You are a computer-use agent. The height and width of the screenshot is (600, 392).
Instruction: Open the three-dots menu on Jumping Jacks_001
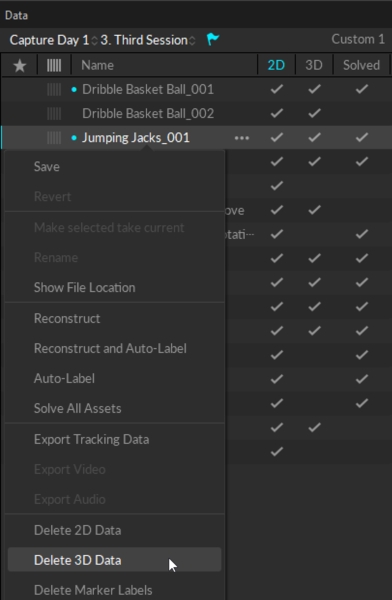242,138
